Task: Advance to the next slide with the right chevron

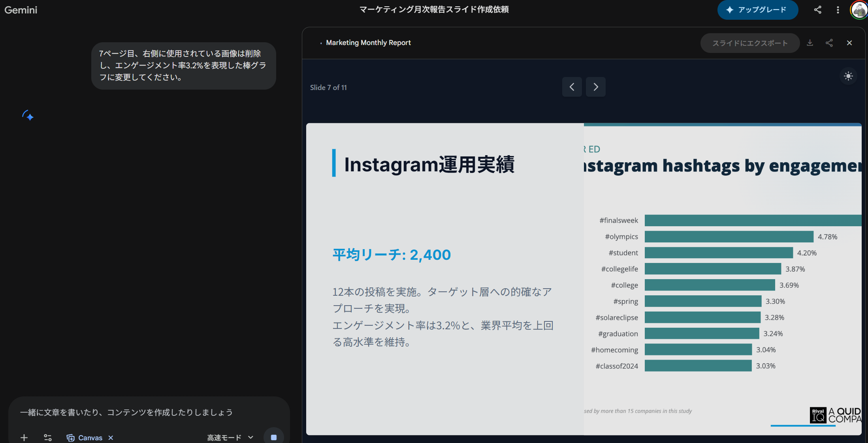Action: pyautogui.click(x=595, y=87)
